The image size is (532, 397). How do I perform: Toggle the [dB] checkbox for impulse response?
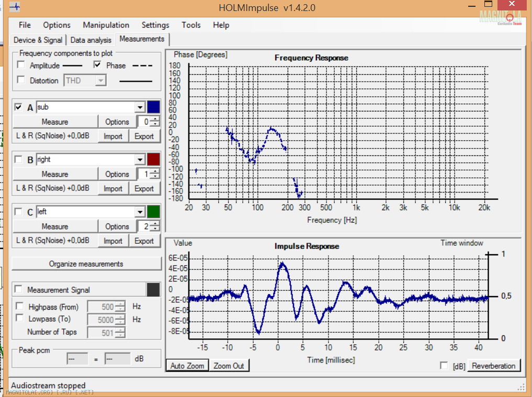pos(444,366)
